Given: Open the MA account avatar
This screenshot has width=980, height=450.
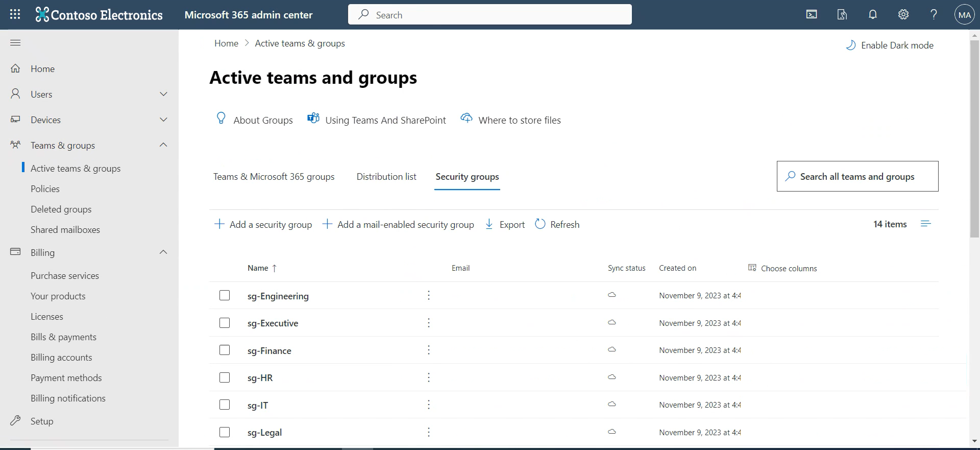Looking at the screenshot, I should click(964, 15).
